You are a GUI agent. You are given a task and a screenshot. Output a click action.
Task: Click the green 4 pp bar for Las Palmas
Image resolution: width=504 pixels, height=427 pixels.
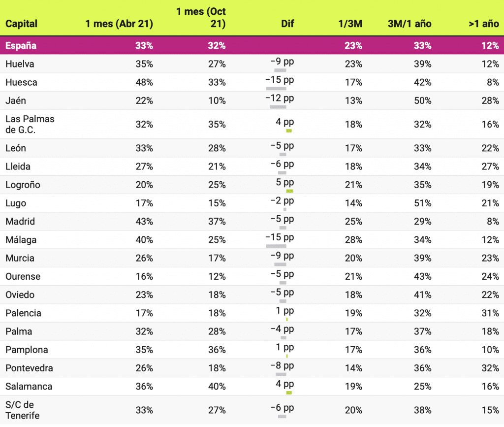(289, 131)
